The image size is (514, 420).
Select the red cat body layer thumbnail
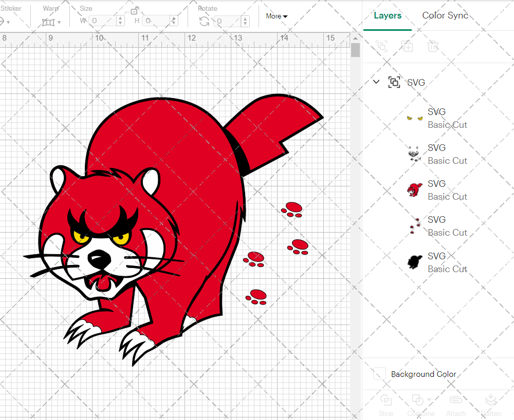coord(415,190)
